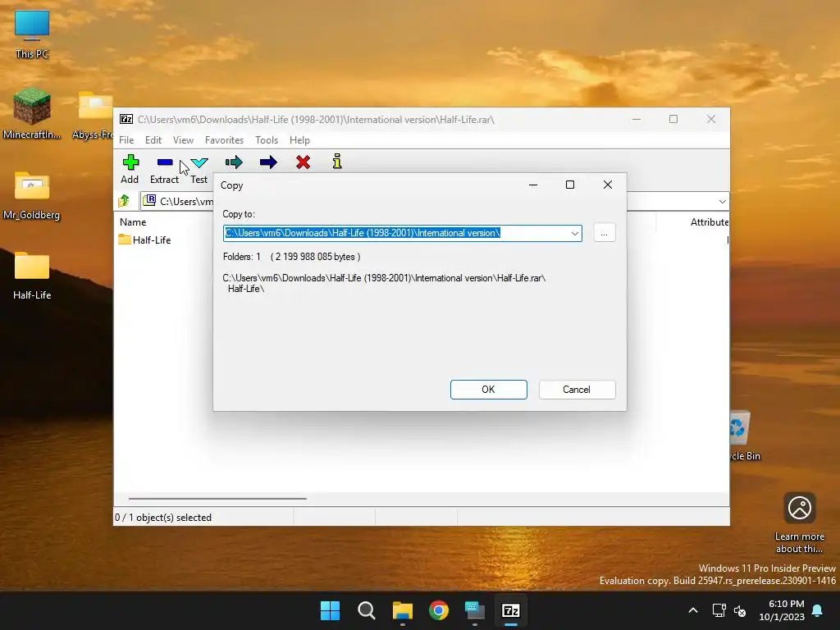Click the Name column header

click(x=133, y=221)
